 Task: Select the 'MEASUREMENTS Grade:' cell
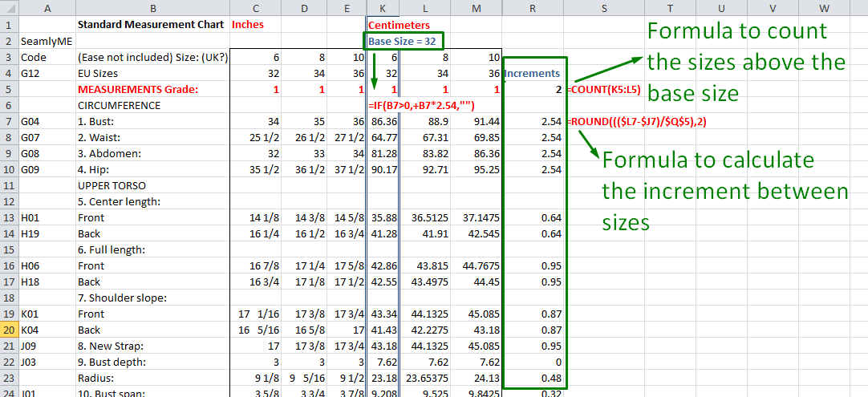pyautogui.click(x=137, y=89)
